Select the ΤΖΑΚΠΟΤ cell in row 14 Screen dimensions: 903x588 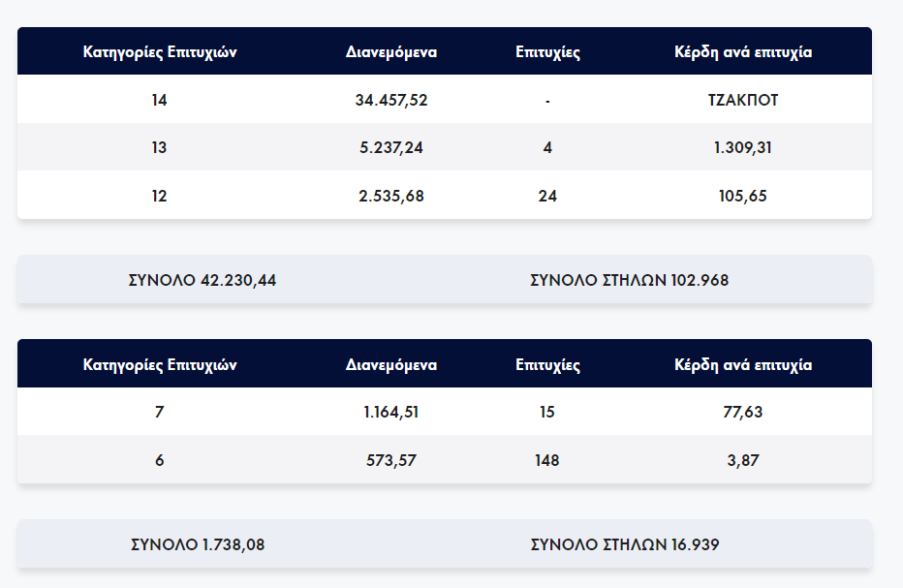tap(743, 100)
